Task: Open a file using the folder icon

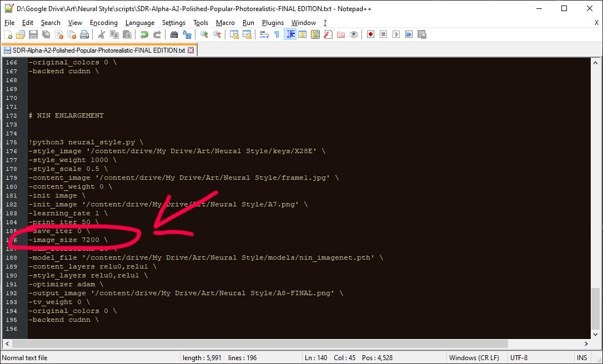Action: (x=21, y=34)
